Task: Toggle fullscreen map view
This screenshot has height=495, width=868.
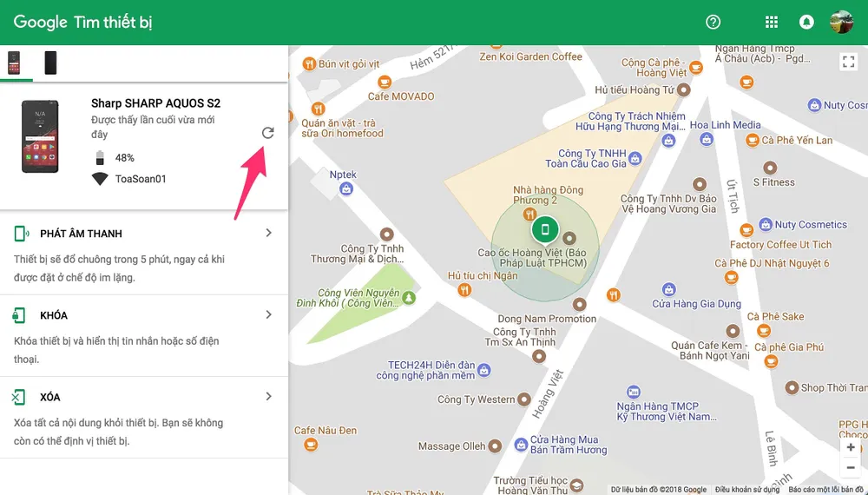Action: point(848,61)
